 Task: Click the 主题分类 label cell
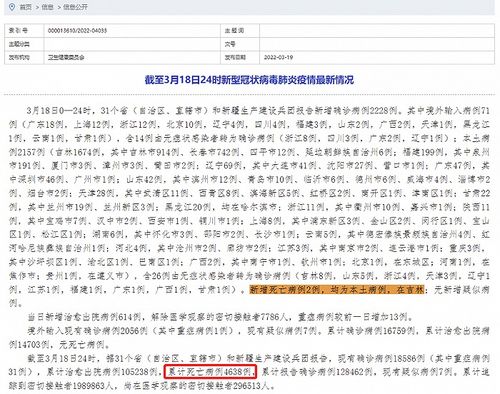coord(24,44)
